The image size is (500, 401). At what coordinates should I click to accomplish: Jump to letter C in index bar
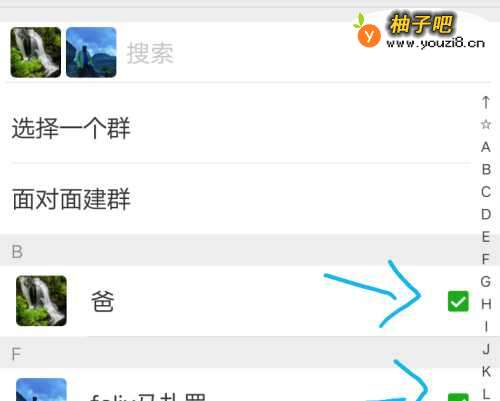click(x=486, y=192)
